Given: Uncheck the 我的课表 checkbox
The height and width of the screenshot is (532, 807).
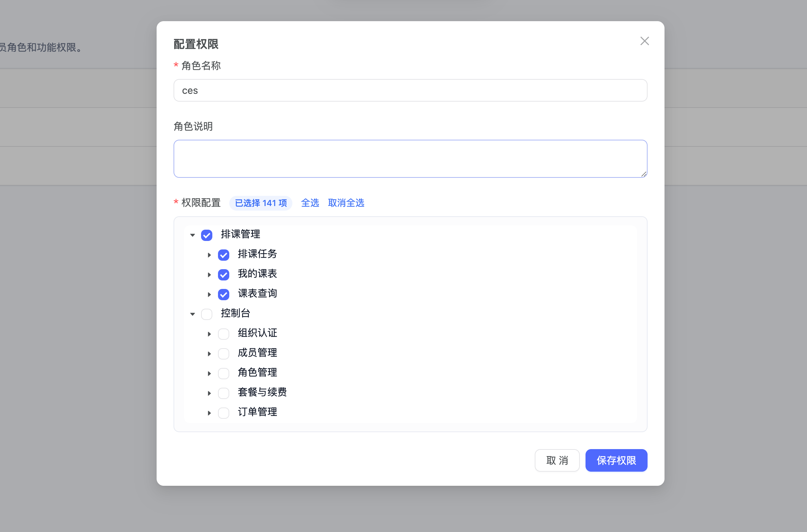Looking at the screenshot, I should coord(224,274).
